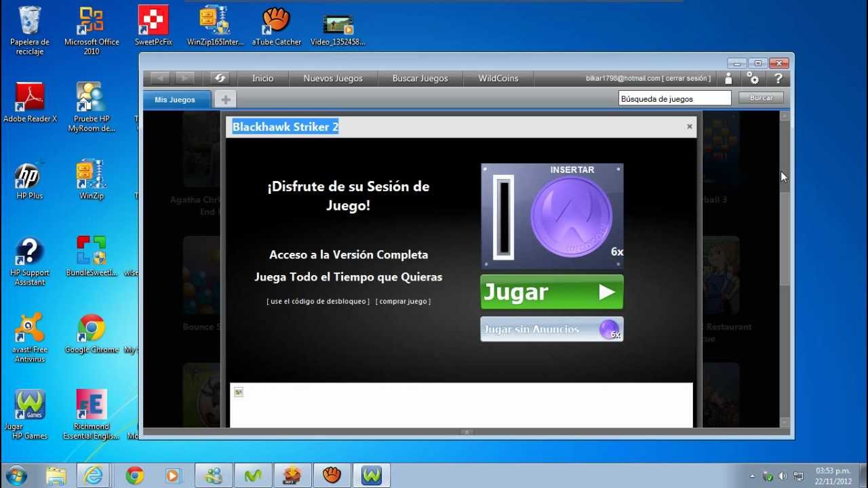Open the user account icon
The width and height of the screenshot is (868, 488).
pyautogui.click(x=728, y=79)
